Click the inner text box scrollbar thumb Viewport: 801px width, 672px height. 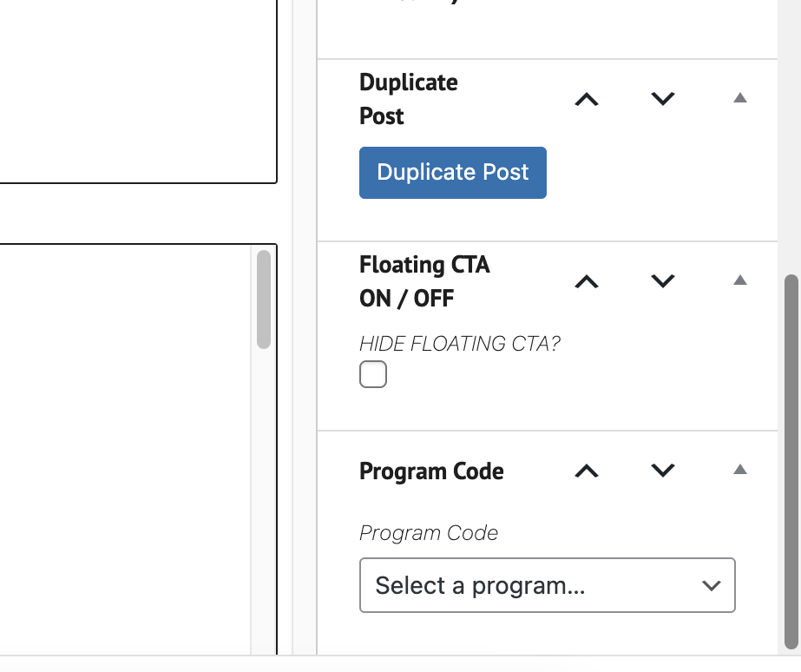[x=264, y=300]
